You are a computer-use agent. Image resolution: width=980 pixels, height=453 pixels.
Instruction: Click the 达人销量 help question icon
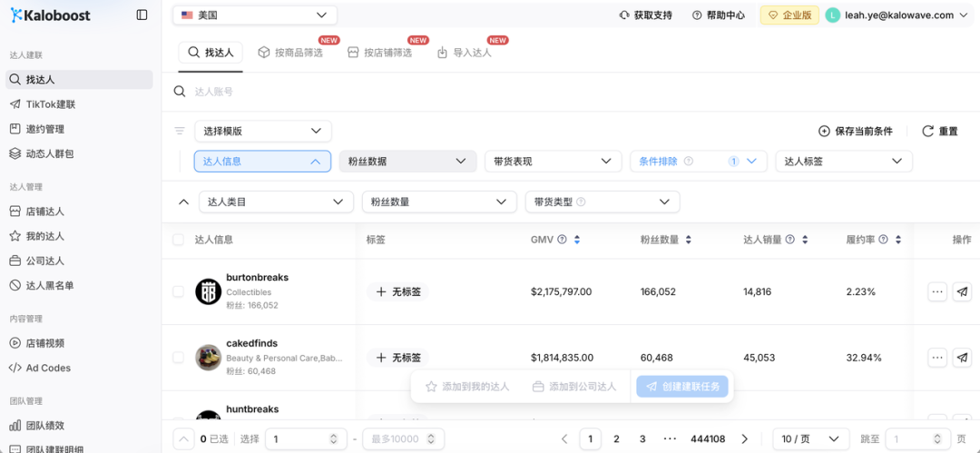[x=790, y=239]
